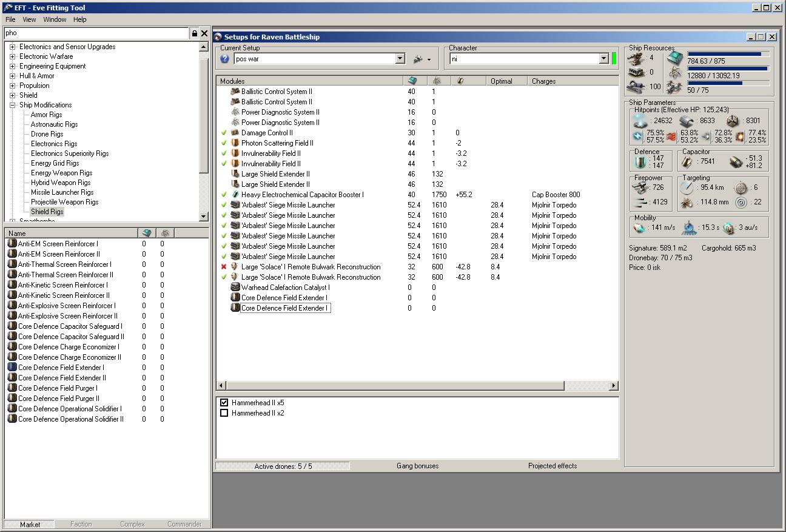
Task: Click the search field containing pho
Action: click(96, 33)
